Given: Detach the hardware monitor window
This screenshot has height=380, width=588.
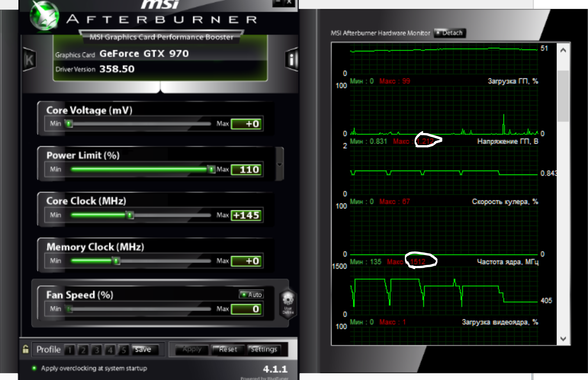Looking at the screenshot, I should pos(450,33).
